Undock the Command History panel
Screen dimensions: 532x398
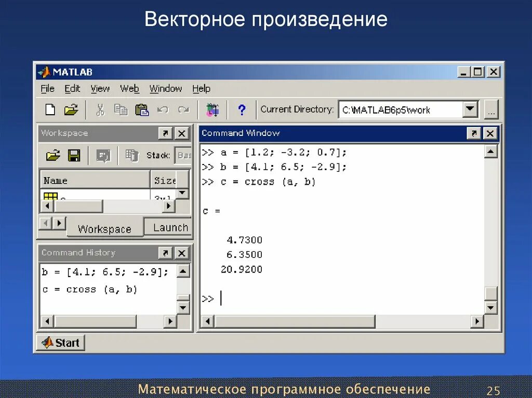[166, 253]
